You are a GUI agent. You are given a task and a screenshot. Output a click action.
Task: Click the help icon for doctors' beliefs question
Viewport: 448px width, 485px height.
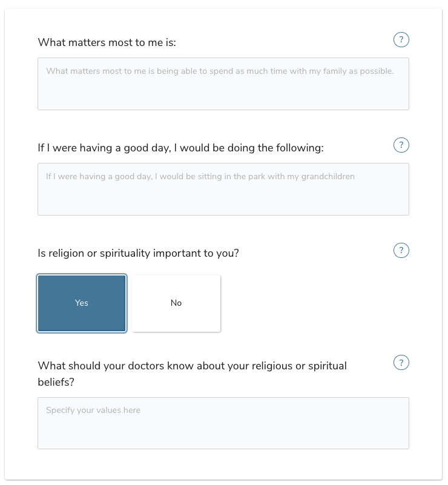click(x=401, y=362)
